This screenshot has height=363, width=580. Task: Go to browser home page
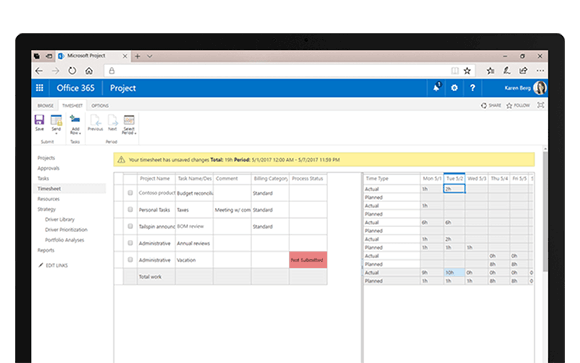(89, 71)
